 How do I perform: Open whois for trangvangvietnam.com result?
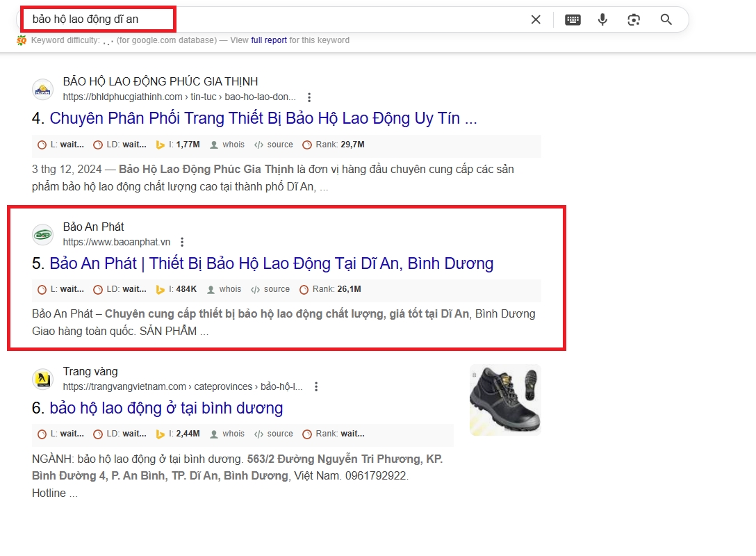(x=227, y=434)
